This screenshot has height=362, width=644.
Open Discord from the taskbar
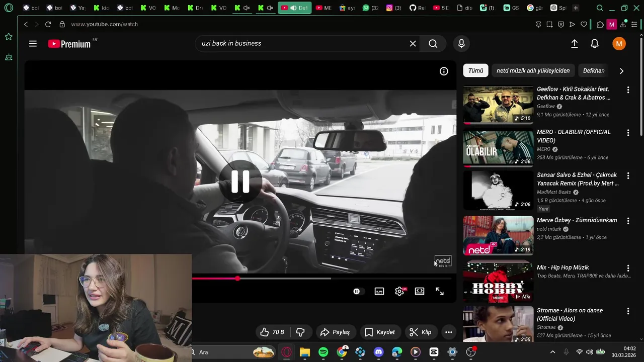pos(378,352)
